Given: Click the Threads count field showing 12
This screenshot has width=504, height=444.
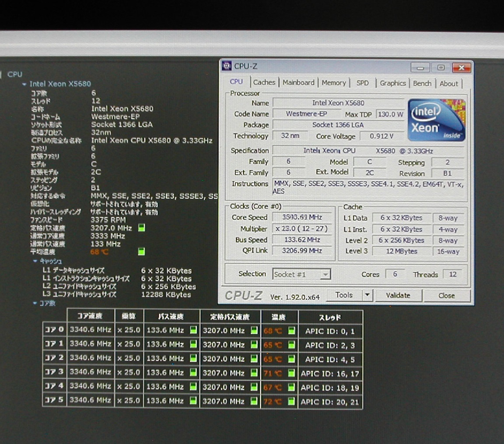Looking at the screenshot, I should pyautogui.click(x=452, y=274).
